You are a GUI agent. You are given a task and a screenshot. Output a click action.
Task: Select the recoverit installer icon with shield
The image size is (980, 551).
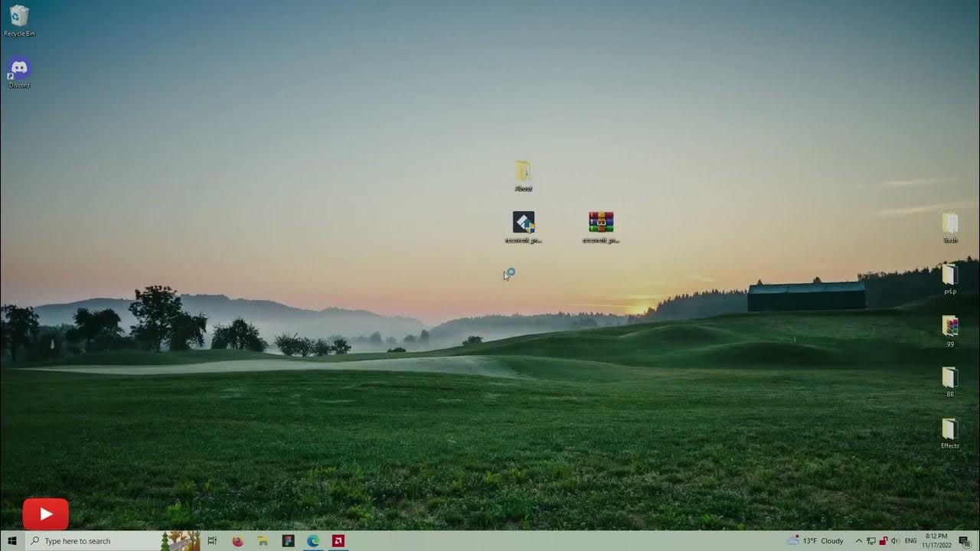point(524,227)
